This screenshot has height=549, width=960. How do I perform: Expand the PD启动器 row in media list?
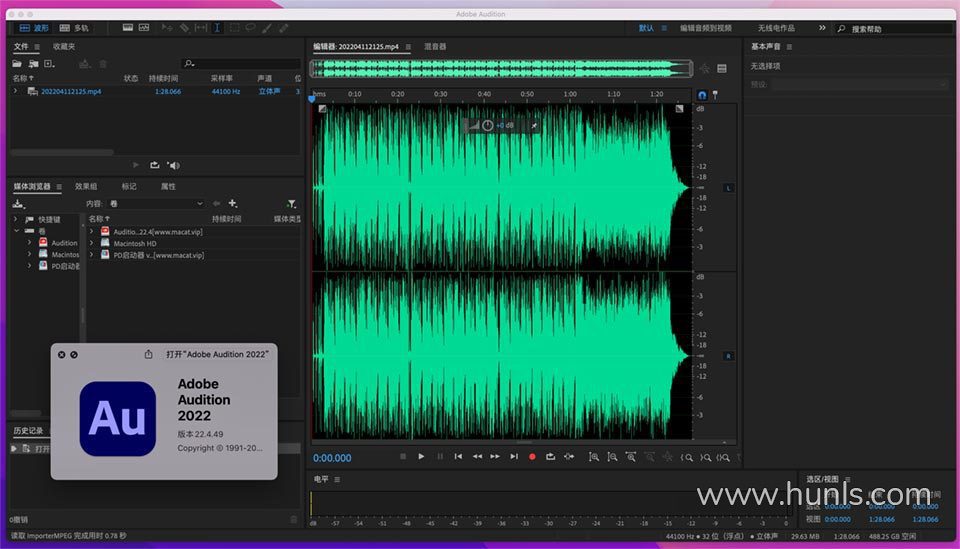[x=92, y=255]
